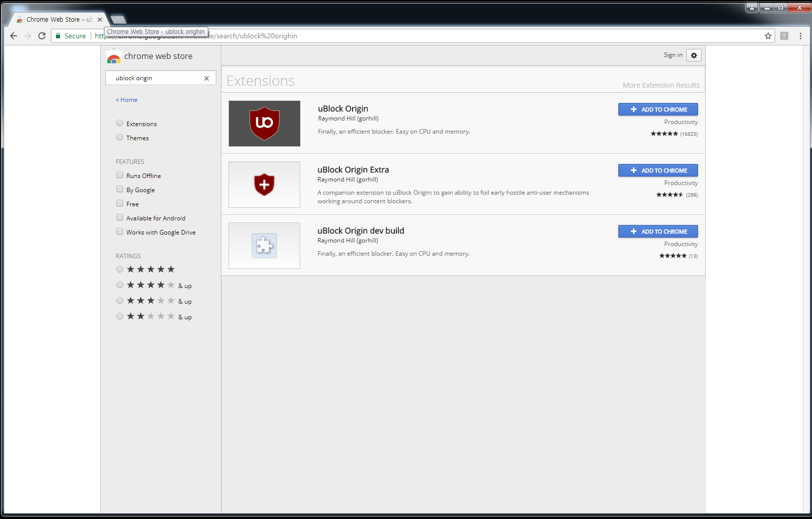The height and width of the screenshot is (519, 812).
Task: Click the green Secure padlock icon
Action: pyautogui.click(x=58, y=36)
